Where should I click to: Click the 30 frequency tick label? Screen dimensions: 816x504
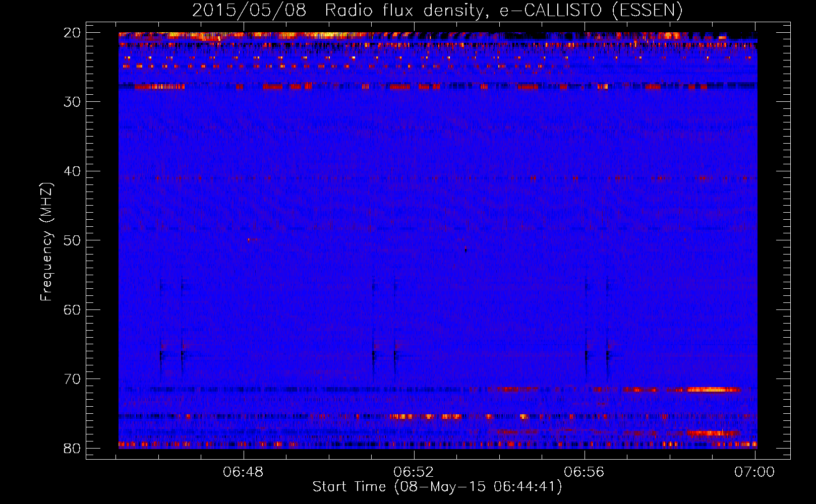[x=73, y=102]
